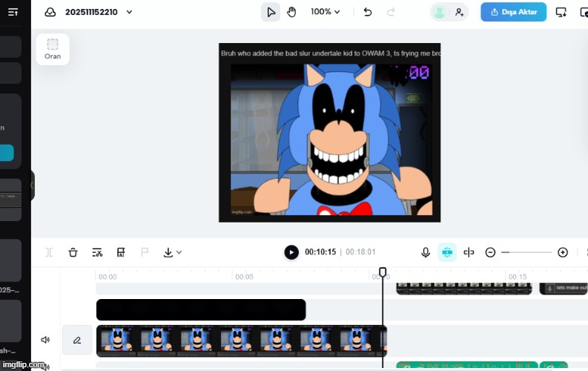Image resolution: width=588 pixels, height=371 pixels.
Task: Zoom in the timeline with plus icon
Action: click(563, 252)
